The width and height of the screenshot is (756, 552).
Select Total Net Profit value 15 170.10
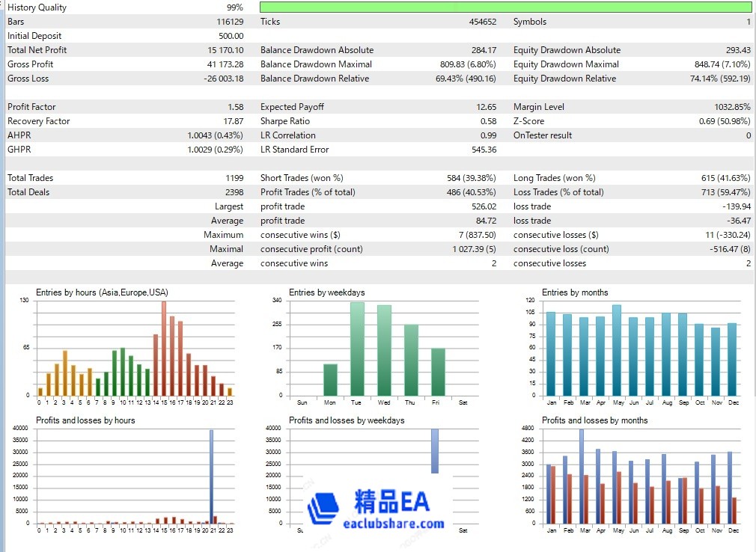click(225, 50)
